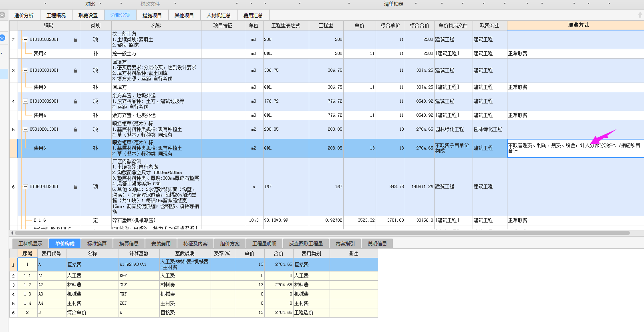Click the 140911.26 综合合价 cell

point(420,187)
